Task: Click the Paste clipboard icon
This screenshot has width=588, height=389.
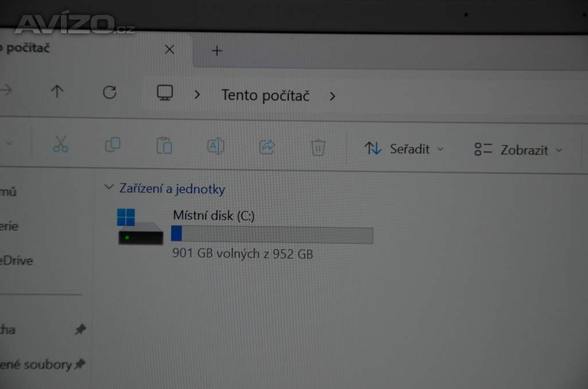Action: tap(164, 145)
